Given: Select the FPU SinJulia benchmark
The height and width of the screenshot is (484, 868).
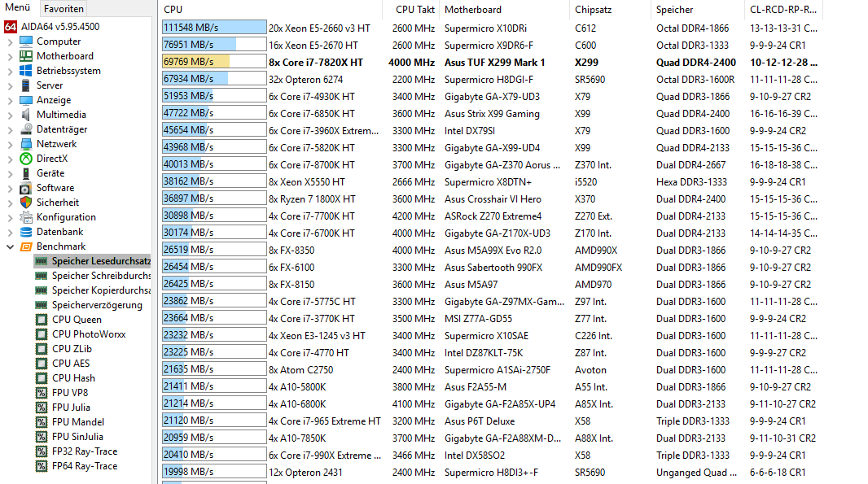Looking at the screenshot, I should [77, 437].
